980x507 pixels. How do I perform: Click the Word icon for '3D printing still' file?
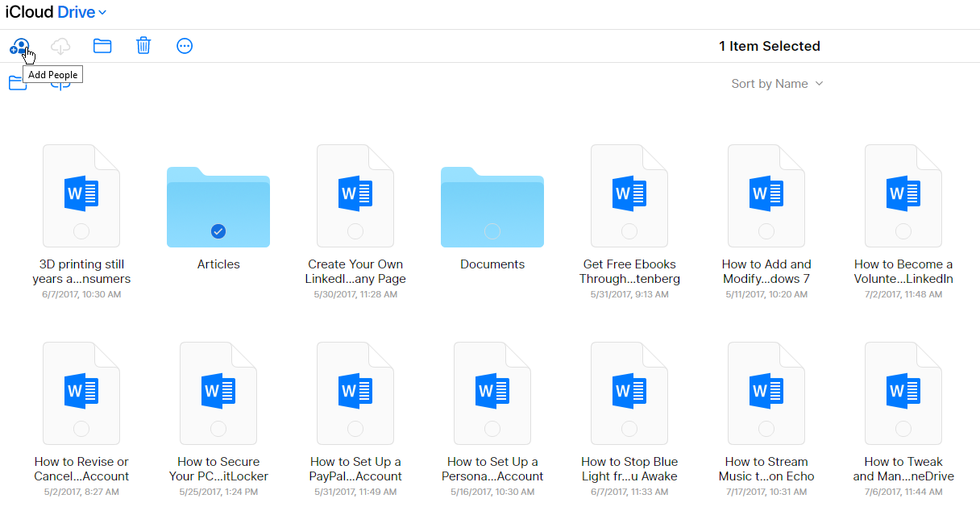point(81,193)
